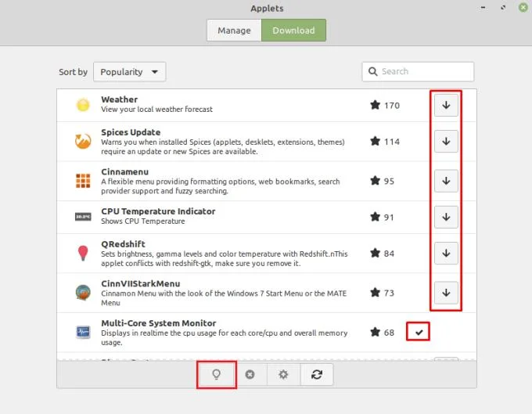Focus the Search input field
532x414 pixels.
pos(418,71)
